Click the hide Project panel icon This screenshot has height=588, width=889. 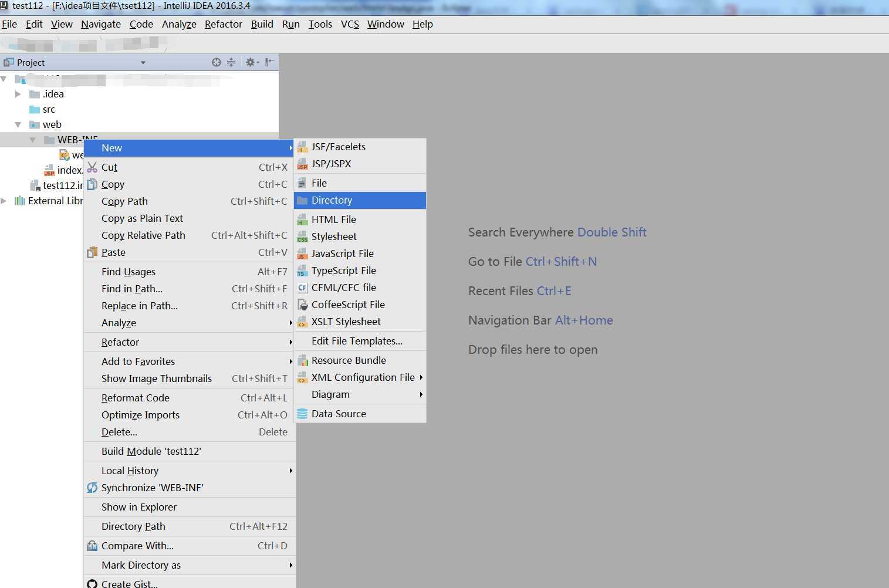pyautogui.click(x=269, y=62)
